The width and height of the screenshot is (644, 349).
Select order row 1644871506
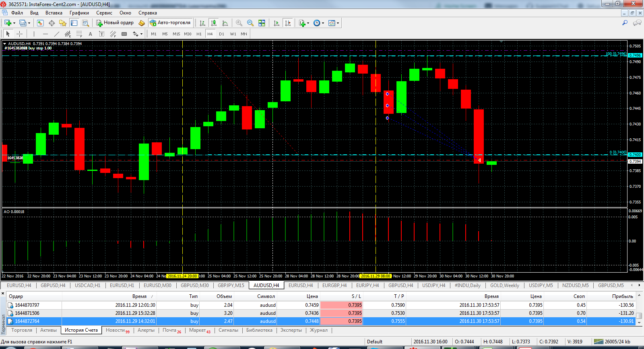[x=321, y=313]
